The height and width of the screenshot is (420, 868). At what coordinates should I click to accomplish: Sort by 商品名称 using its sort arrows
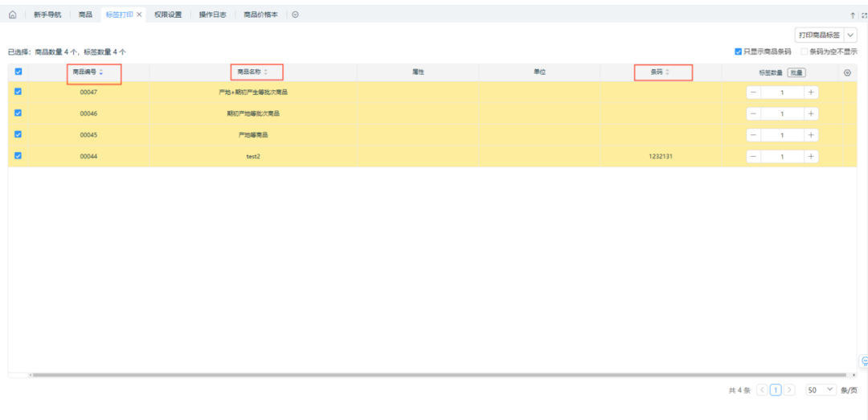[265, 72]
